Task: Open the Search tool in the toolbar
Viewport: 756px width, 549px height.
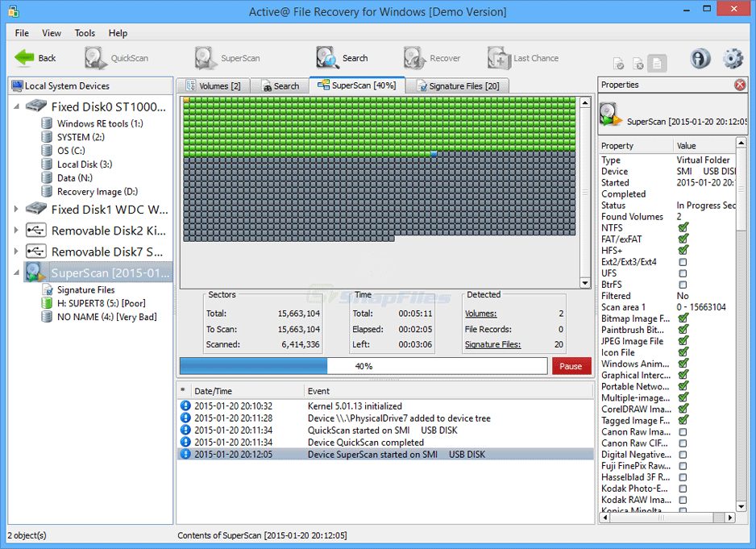Action: click(326, 57)
